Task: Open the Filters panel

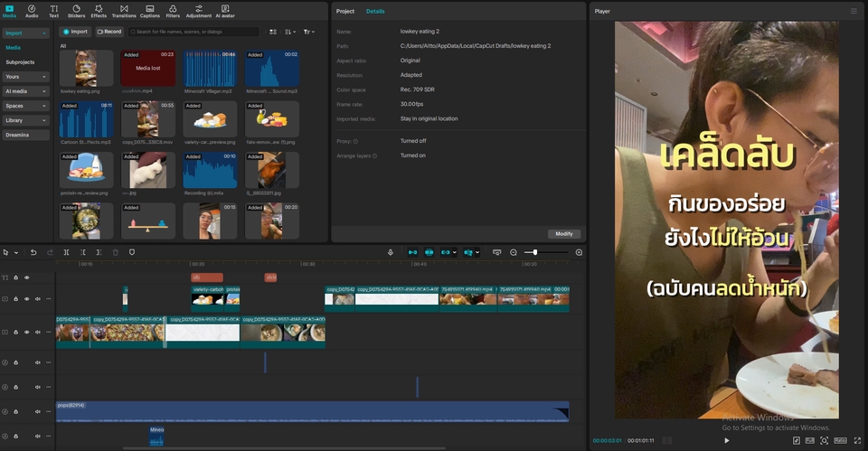Action: point(173,11)
